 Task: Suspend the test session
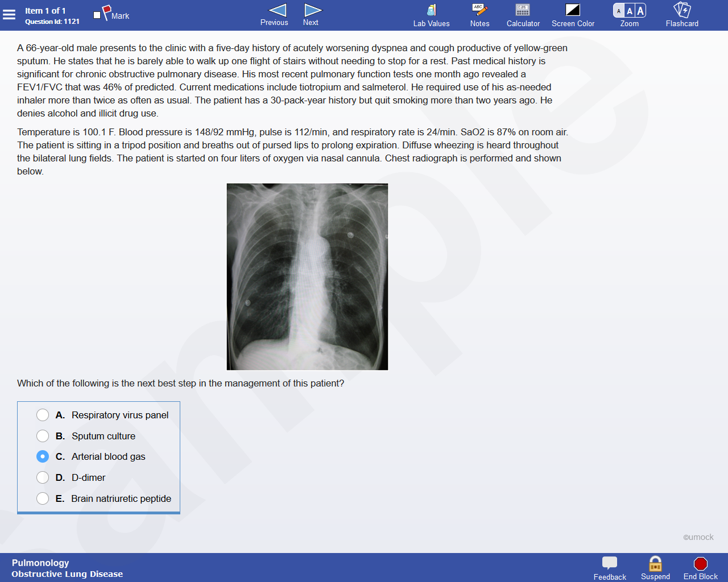[655, 568]
